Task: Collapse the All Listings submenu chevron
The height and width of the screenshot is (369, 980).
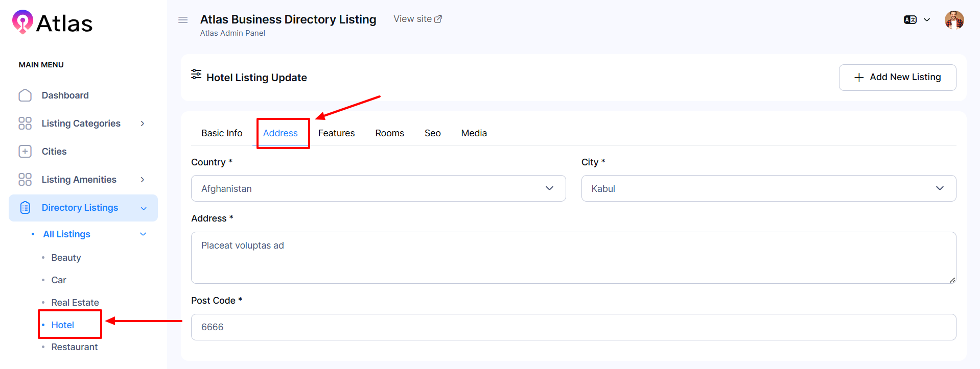Action: pos(143,234)
